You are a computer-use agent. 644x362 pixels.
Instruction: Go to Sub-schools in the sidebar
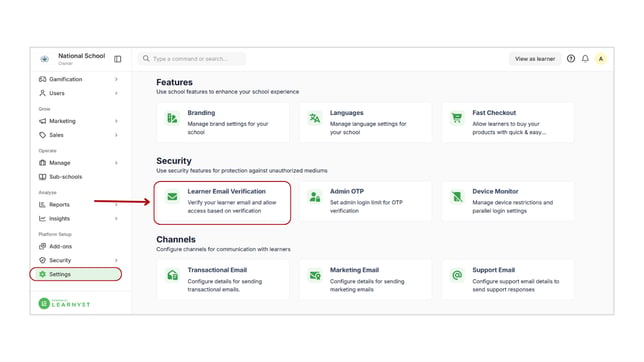point(66,177)
